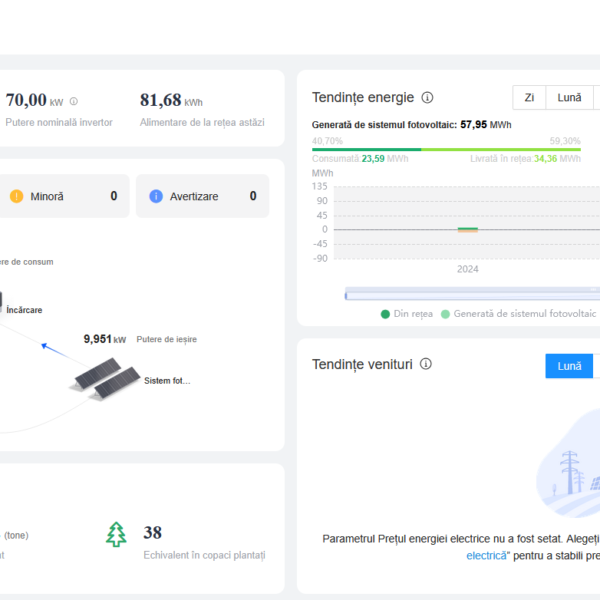Click the green tree icon
Image resolution: width=600 pixels, height=600 pixels.
[117, 534]
